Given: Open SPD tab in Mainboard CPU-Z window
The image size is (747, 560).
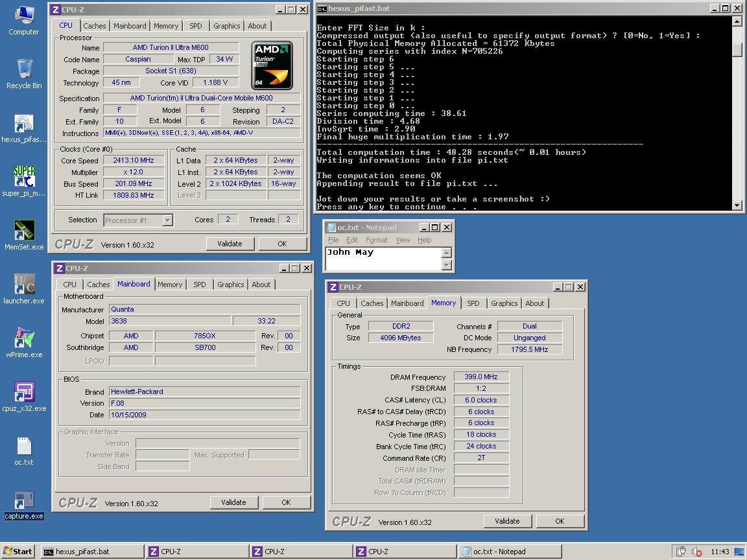Looking at the screenshot, I should tap(200, 285).
